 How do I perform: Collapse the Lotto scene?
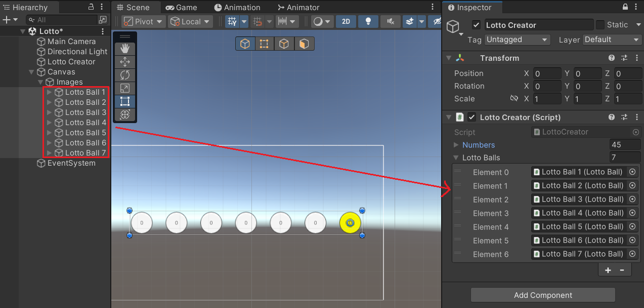click(22, 31)
